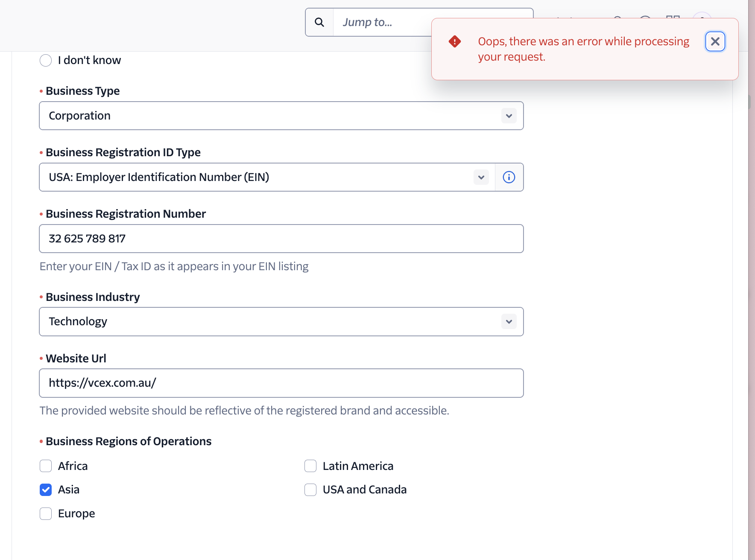
Task: Click the Business Regions of Operations label
Action: [x=129, y=441]
